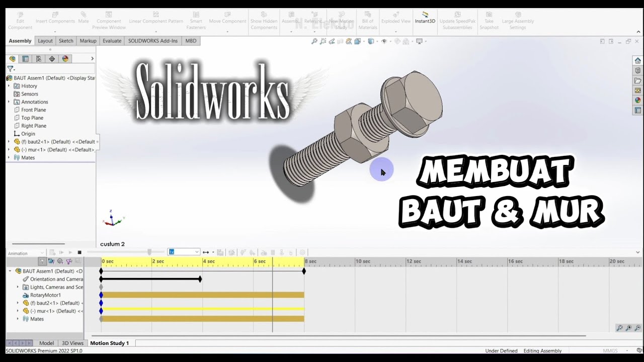This screenshot has width=644, height=362.
Task: Open ConfigurationManager tab icon
Action: click(x=39, y=59)
